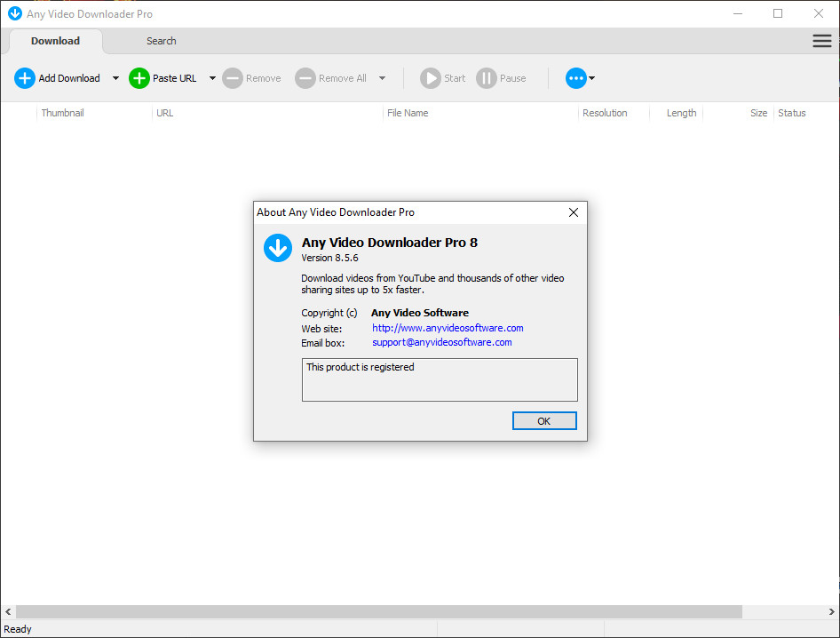The height and width of the screenshot is (638, 840).
Task: Open the anyvideosoftware.com website link
Action: point(448,328)
